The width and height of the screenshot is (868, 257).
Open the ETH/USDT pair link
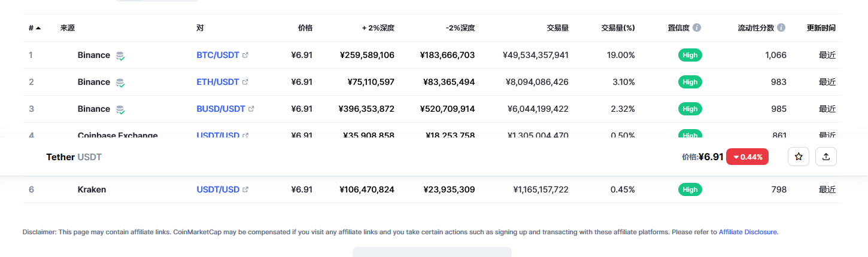point(217,82)
